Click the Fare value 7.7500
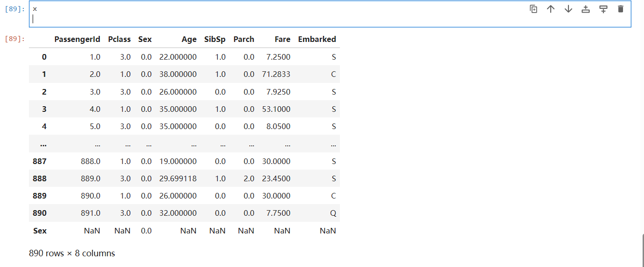 (279, 213)
